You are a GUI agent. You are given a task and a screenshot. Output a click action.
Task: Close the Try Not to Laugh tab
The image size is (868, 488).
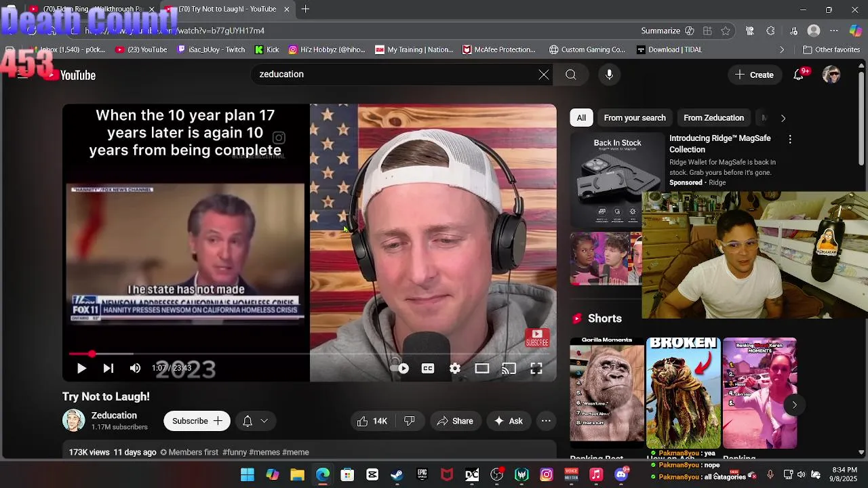pos(286,9)
